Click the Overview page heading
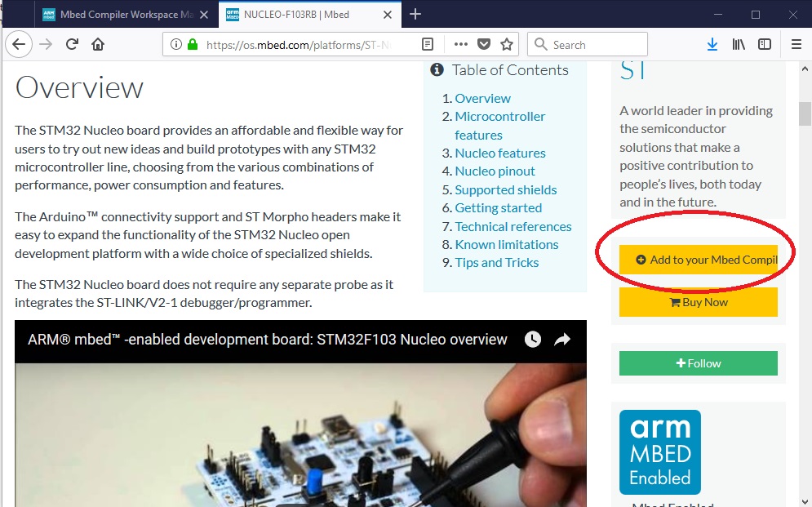This screenshot has width=812, height=507. (79, 87)
